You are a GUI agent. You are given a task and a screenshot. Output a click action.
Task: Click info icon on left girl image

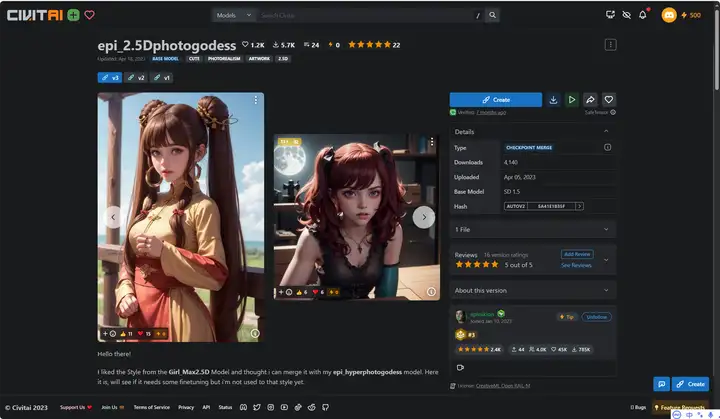click(x=255, y=333)
